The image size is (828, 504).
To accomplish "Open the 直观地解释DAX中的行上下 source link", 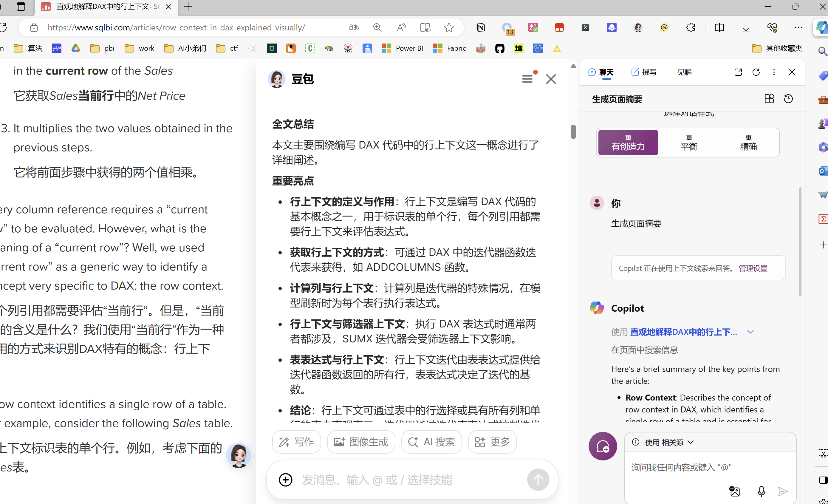I will [x=683, y=332].
